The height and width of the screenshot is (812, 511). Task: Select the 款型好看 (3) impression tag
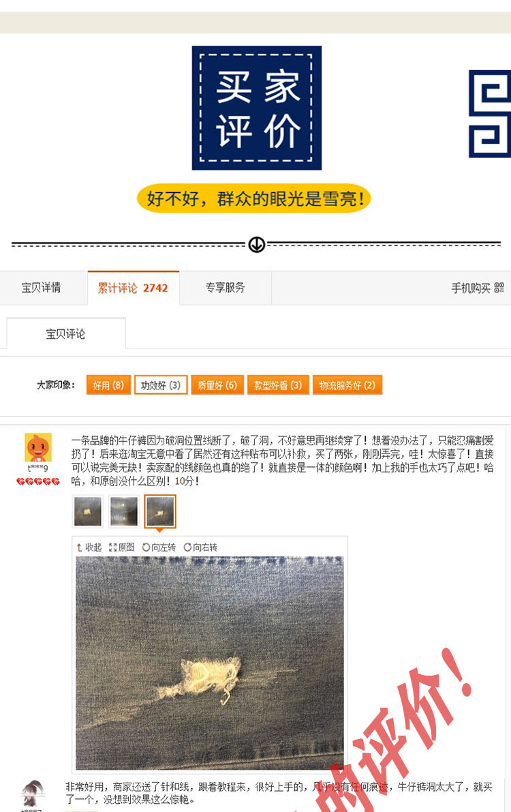click(x=278, y=385)
